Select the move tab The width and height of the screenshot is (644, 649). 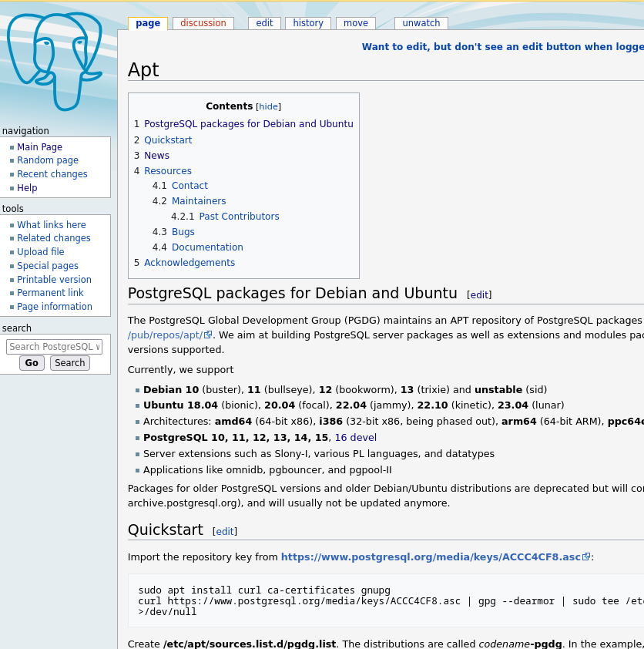tap(356, 23)
